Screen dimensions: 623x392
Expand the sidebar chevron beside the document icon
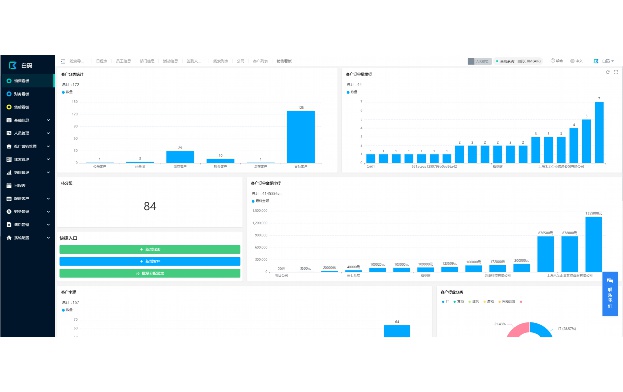pos(48,224)
